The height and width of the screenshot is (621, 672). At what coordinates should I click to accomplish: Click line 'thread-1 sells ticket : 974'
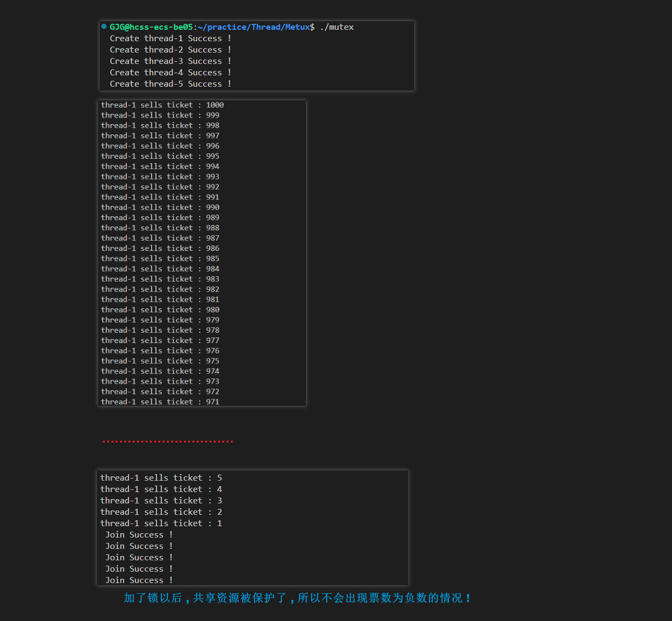pos(160,372)
